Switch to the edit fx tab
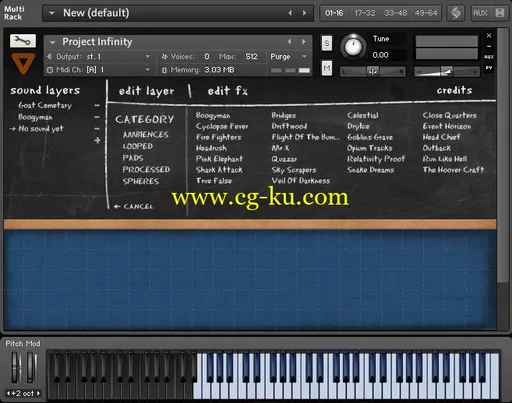512x403 pixels. pyautogui.click(x=228, y=91)
